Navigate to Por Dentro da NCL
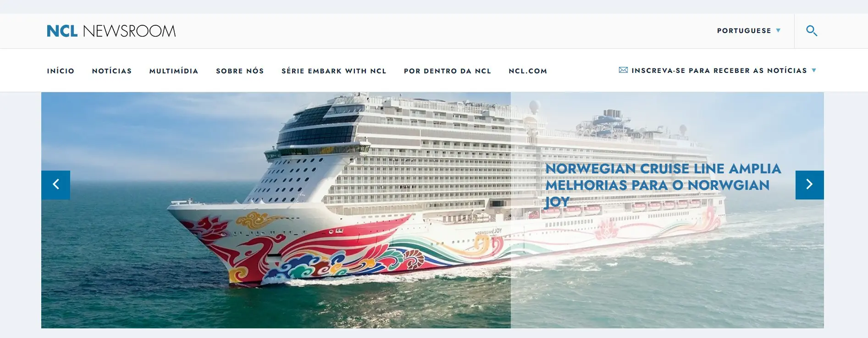Viewport: 868px width, 338px height. click(x=448, y=71)
